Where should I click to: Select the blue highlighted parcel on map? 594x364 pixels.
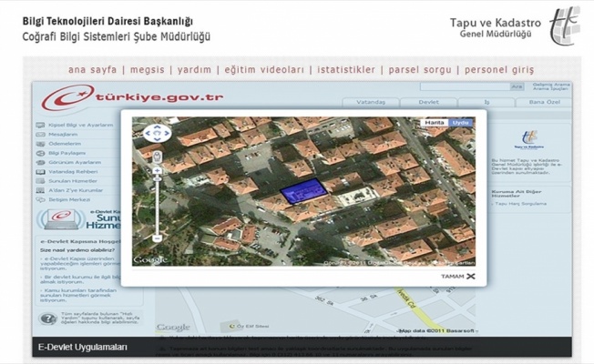[x=303, y=191]
